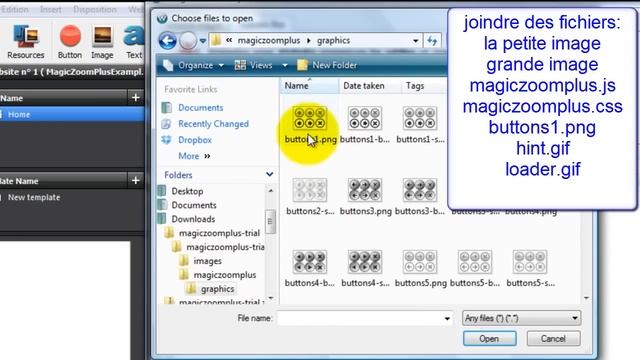This screenshot has width=640, height=360.
Task: Select New template in background list
Action: [34, 197]
